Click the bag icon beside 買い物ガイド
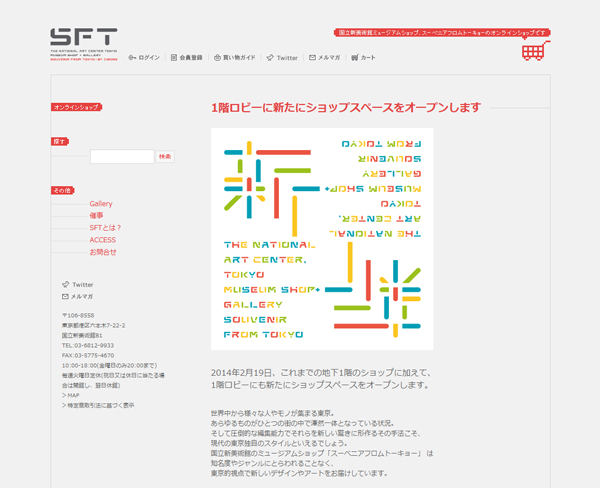 click(x=217, y=57)
